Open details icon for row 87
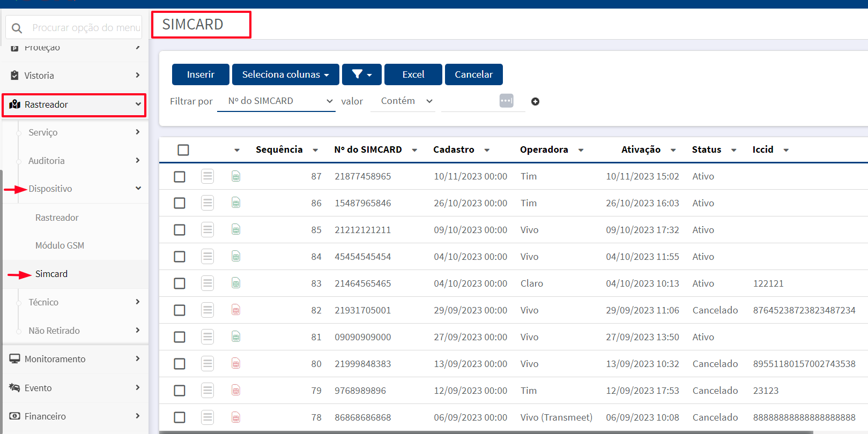This screenshot has width=868, height=434. [x=207, y=176]
